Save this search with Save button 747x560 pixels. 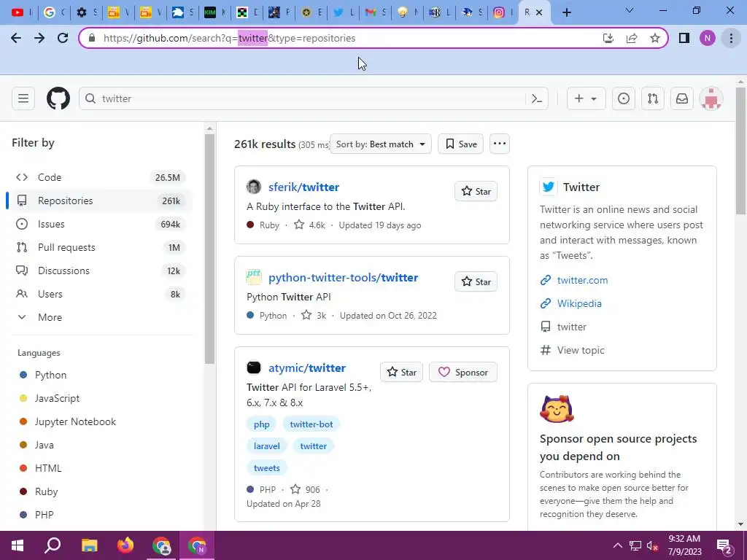(461, 144)
